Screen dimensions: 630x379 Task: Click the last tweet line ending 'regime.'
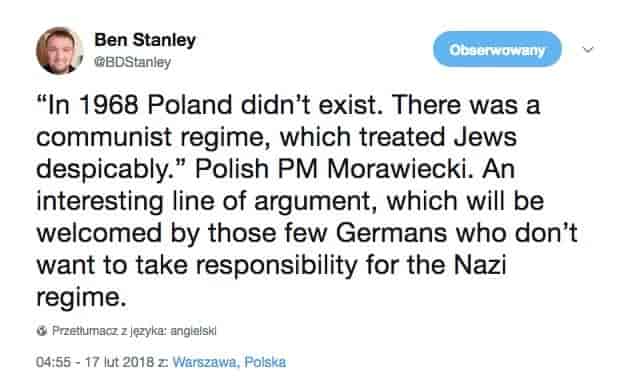tap(82, 297)
